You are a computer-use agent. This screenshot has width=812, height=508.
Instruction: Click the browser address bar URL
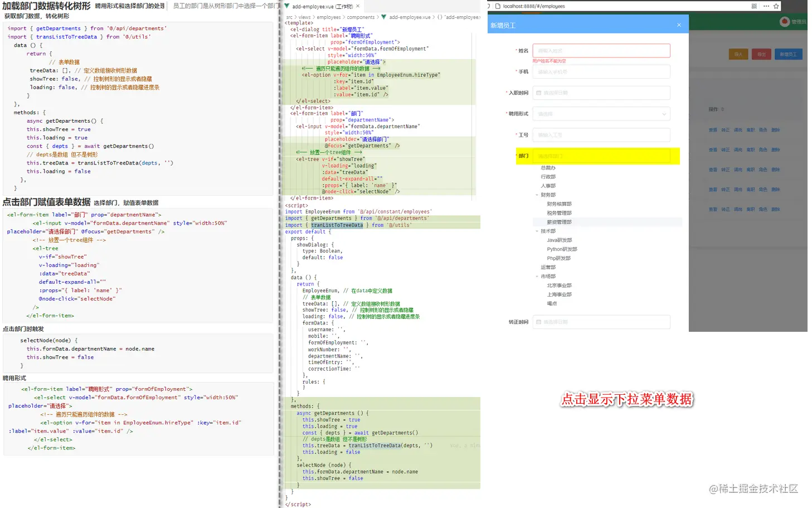[x=534, y=6]
